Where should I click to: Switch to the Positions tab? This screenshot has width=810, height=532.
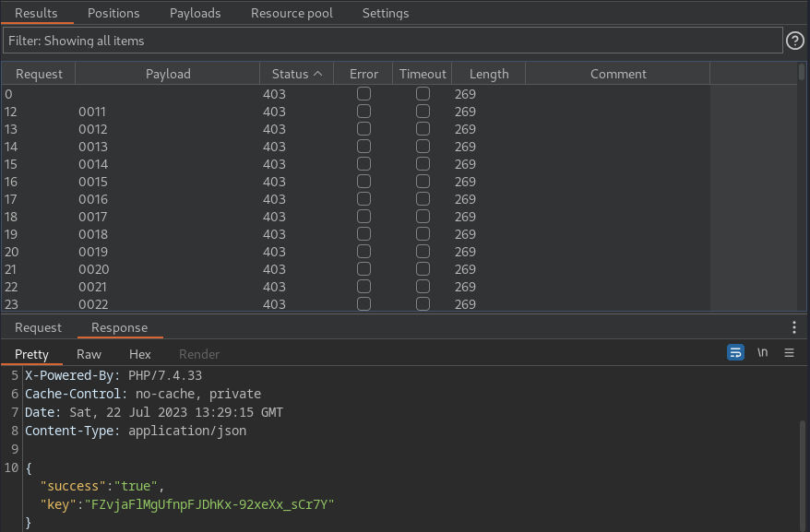113,13
